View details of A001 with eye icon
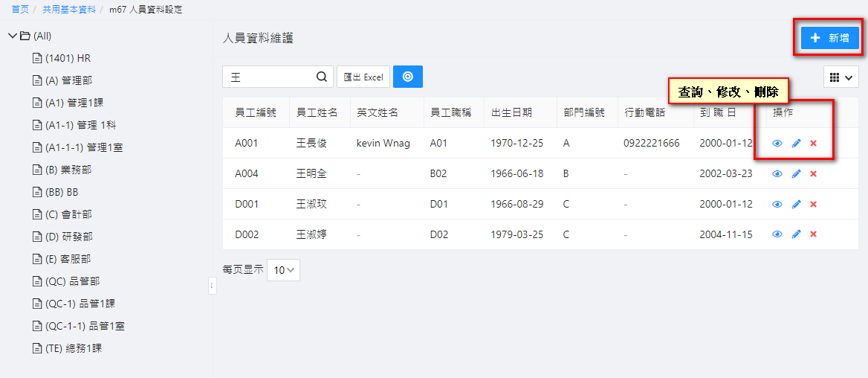This screenshot has height=378, width=868. (x=777, y=144)
